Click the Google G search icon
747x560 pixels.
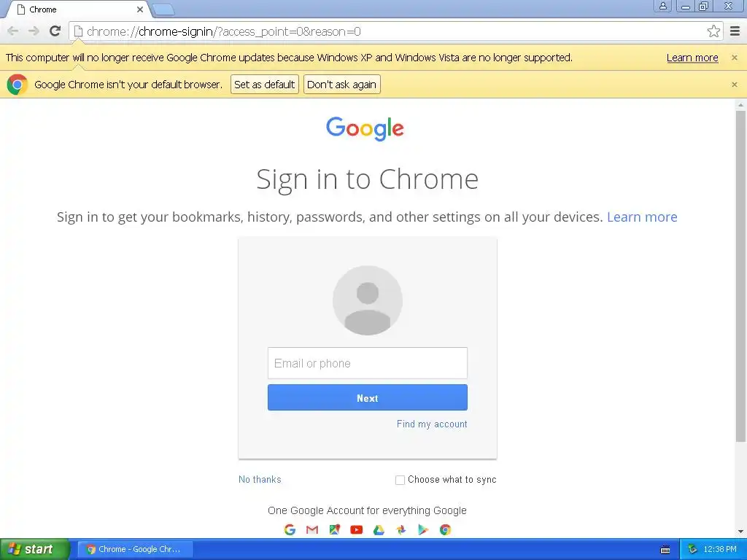pos(290,529)
